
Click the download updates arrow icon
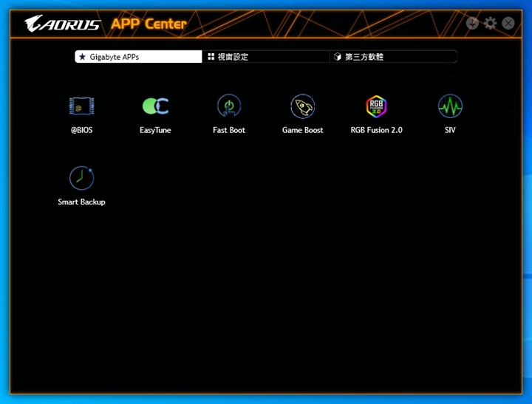pyautogui.click(x=473, y=23)
